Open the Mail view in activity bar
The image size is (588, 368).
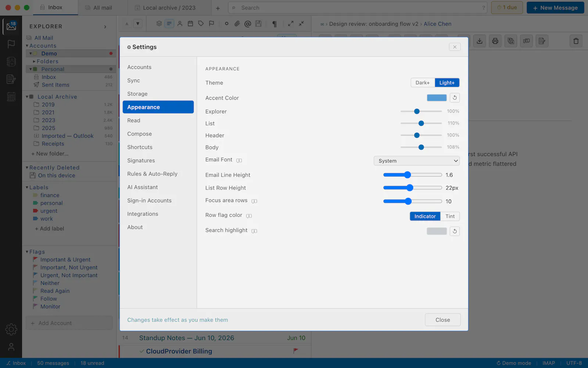pos(11,26)
